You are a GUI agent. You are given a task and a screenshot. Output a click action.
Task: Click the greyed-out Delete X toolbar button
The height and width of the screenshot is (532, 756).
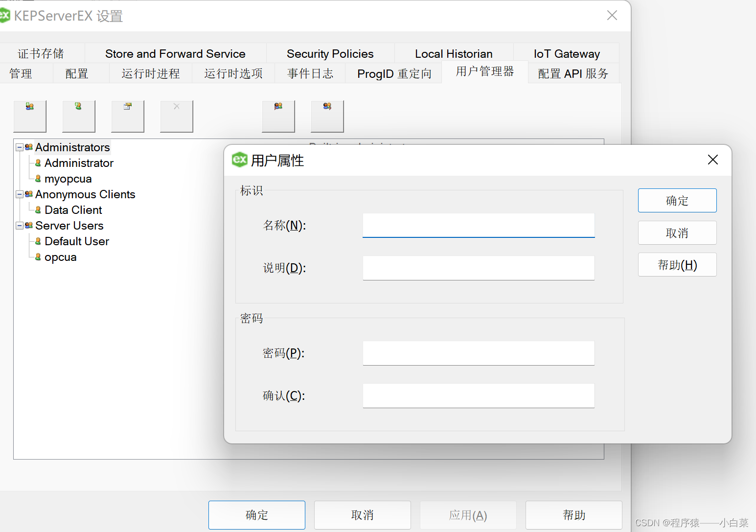tap(177, 116)
